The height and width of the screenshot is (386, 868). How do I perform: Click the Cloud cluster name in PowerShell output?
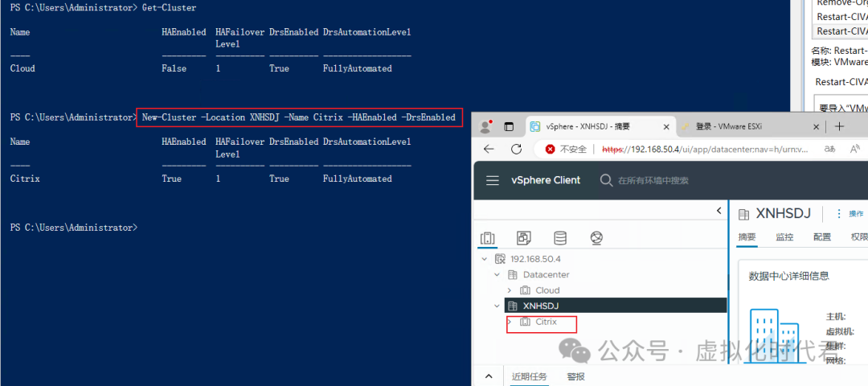(23, 68)
